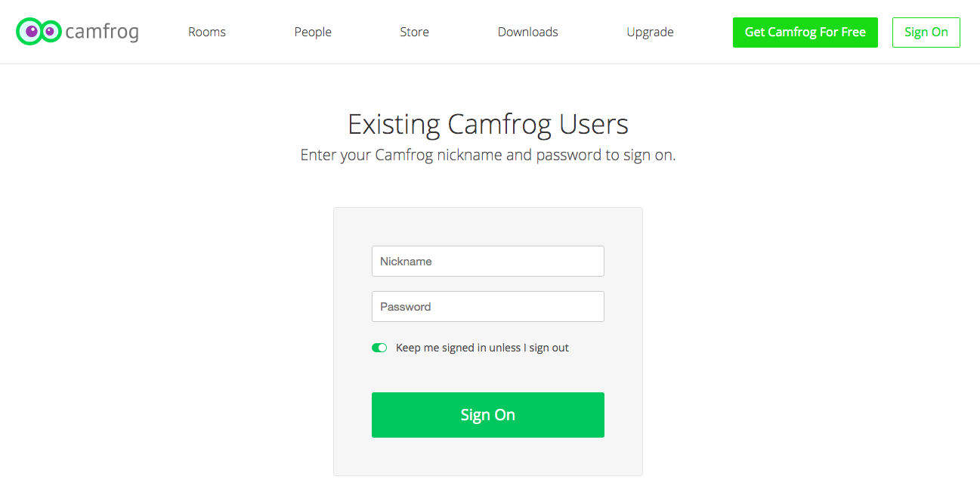Screen dimensions: 980x483
Task: Click the Get Camfrog For Free button
Action: point(805,33)
